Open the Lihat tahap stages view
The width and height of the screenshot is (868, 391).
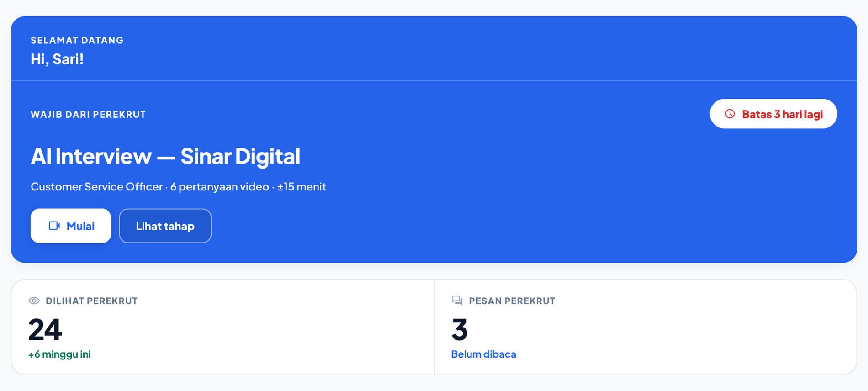(x=165, y=226)
